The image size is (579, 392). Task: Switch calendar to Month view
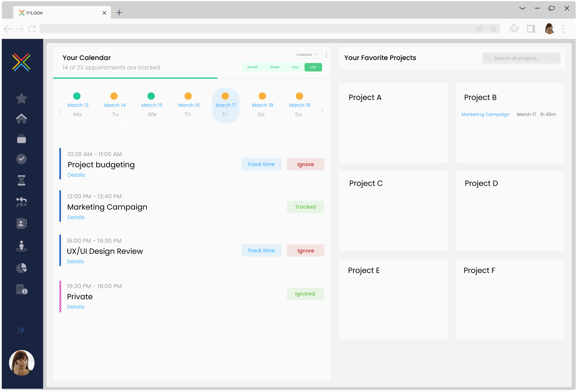point(252,67)
